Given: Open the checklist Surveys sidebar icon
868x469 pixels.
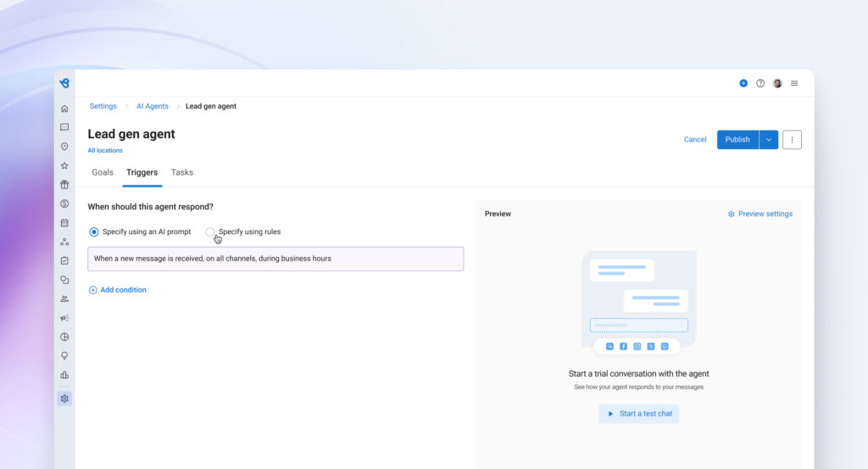Looking at the screenshot, I should (x=64, y=261).
